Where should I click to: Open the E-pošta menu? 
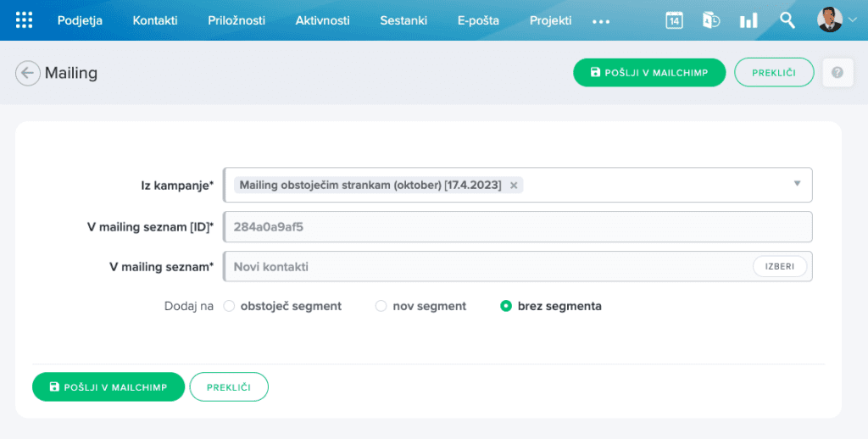pyautogui.click(x=478, y=20)
